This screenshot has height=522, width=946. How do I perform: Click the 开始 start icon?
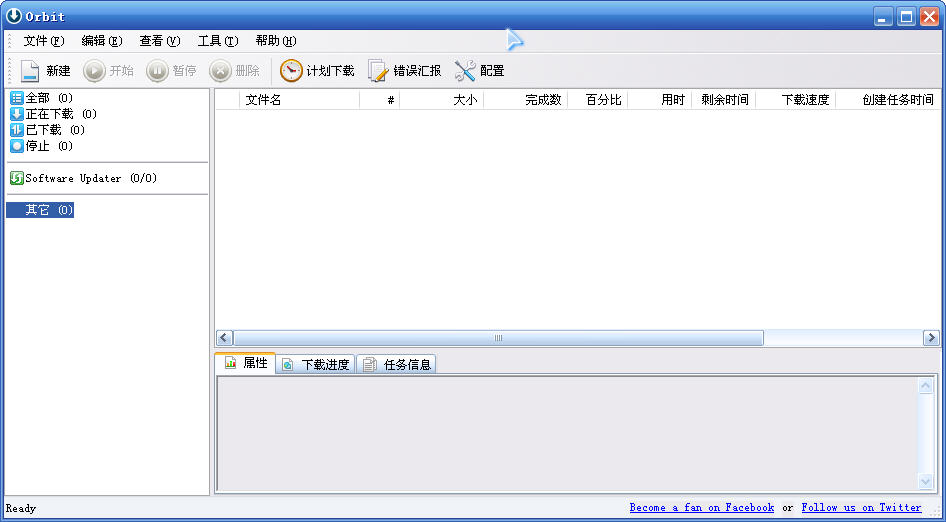point(94,71)
